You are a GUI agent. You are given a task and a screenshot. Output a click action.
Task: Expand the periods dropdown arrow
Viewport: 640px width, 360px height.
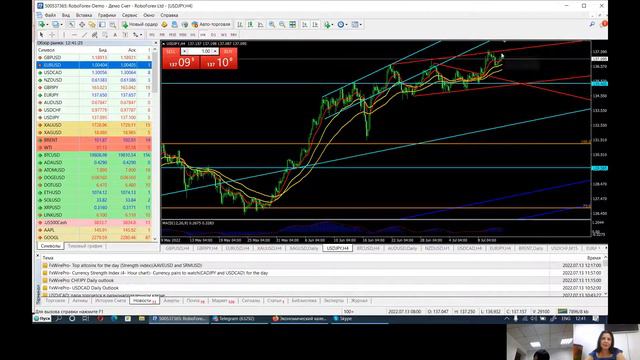coord(347,24)
